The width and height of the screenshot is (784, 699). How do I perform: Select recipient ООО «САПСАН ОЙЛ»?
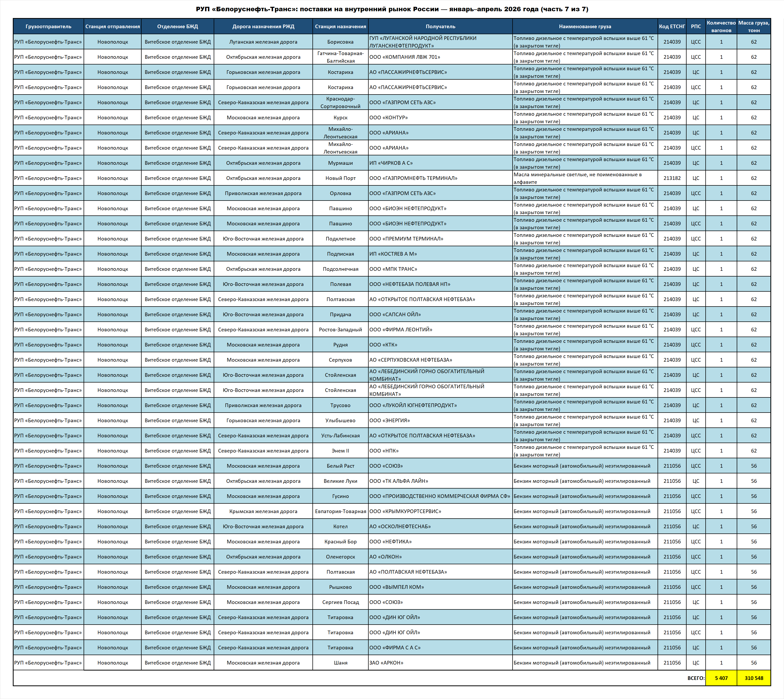pyautogui.click(x=440, y=315)
